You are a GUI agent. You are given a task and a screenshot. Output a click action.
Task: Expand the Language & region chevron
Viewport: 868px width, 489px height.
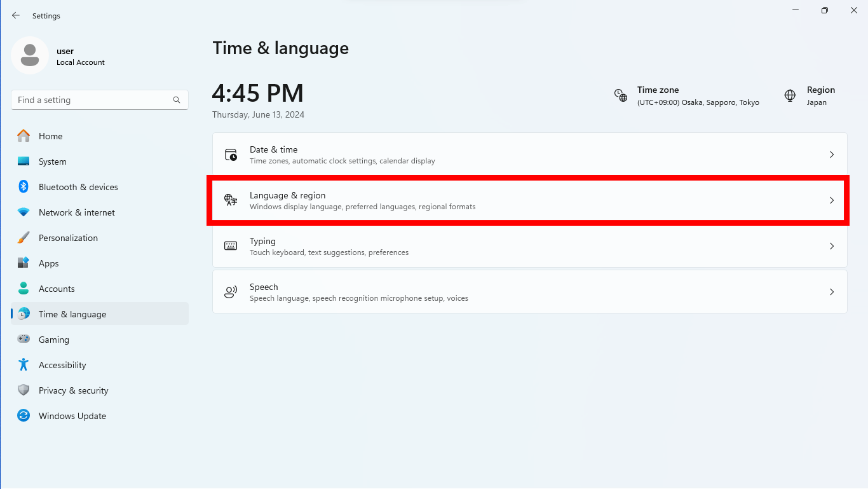tap(831, 200)
